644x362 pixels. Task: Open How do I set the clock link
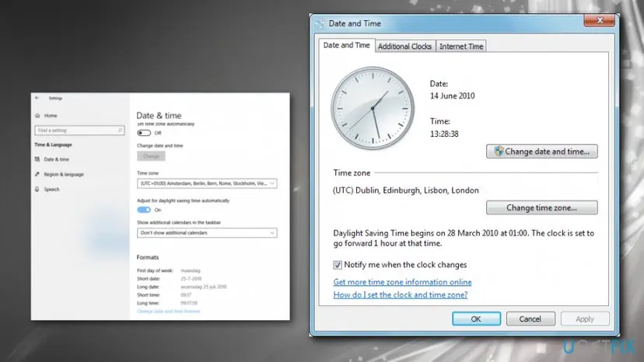[x=400, y=294]
